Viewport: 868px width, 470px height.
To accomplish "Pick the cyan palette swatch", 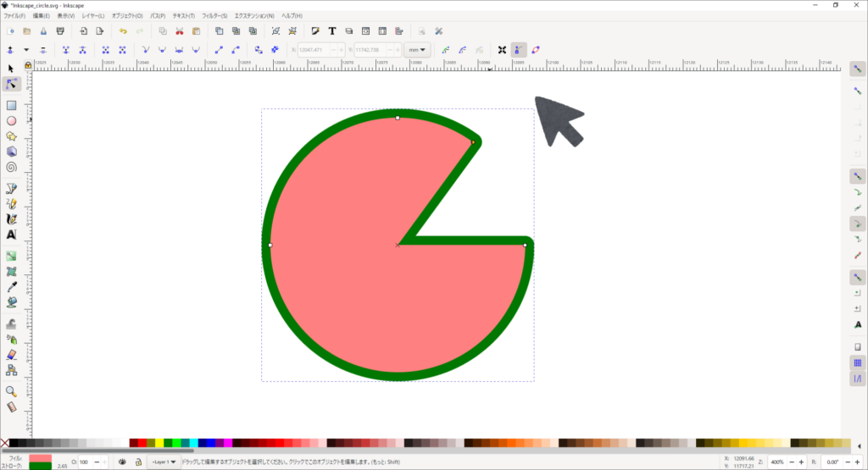I will tap(193, 443).
